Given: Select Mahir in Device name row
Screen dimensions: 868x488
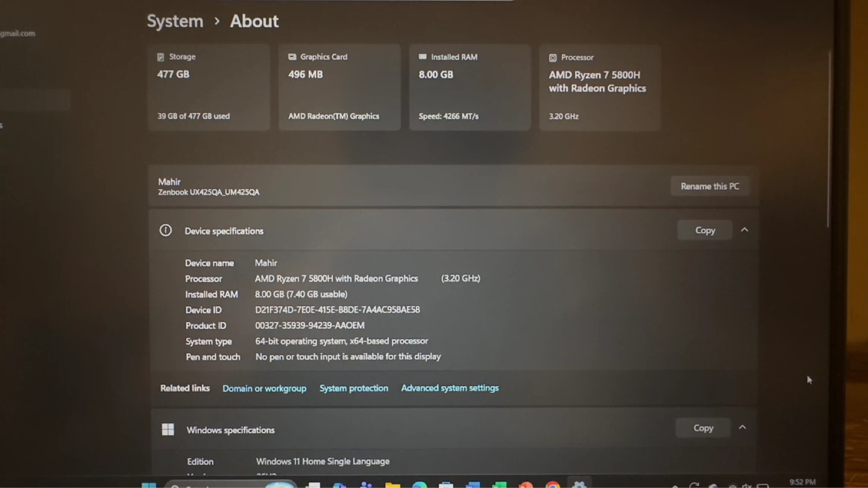Looking at the screenshot, I should click(266, 263).
